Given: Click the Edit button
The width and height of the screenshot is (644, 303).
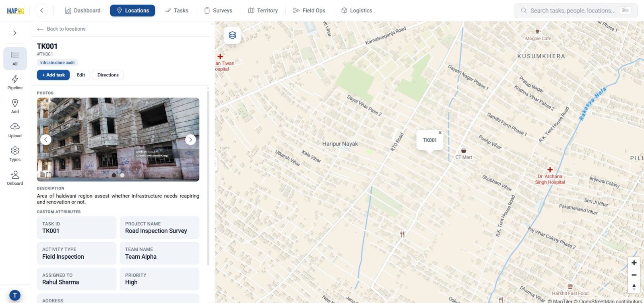Looking at the screenshot, I should point(81,75).
